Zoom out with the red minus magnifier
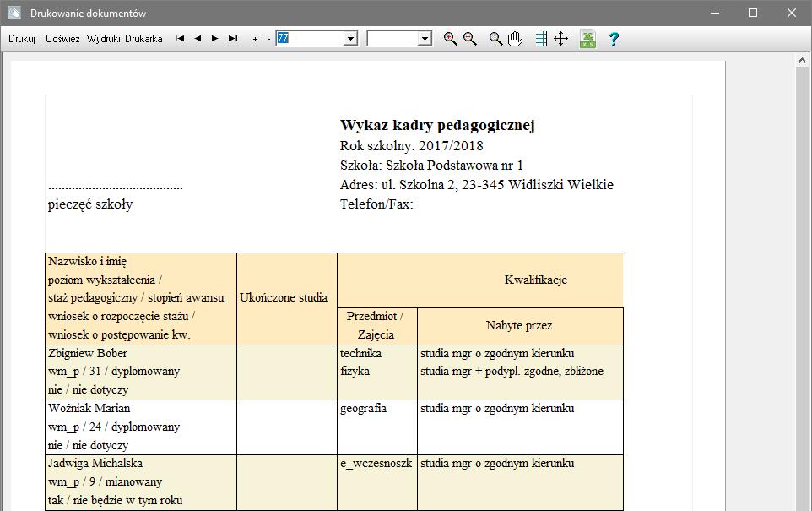The image size is (812, 511). [x=469, y=39]
